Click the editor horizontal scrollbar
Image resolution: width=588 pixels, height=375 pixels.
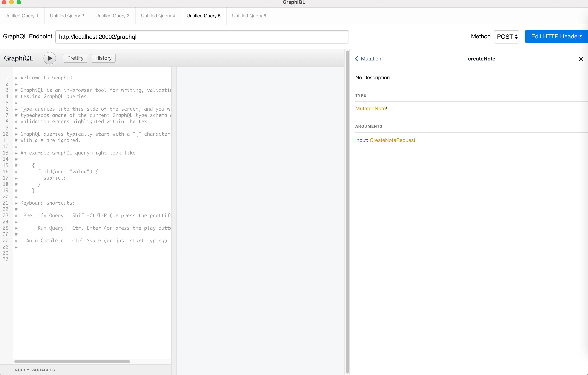tap(72, 362)
